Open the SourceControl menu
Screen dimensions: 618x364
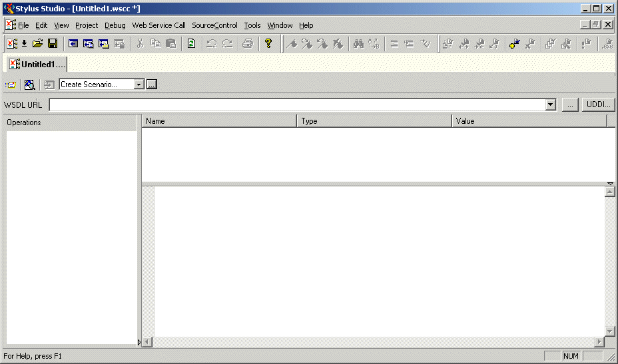[x=214, y=25]
